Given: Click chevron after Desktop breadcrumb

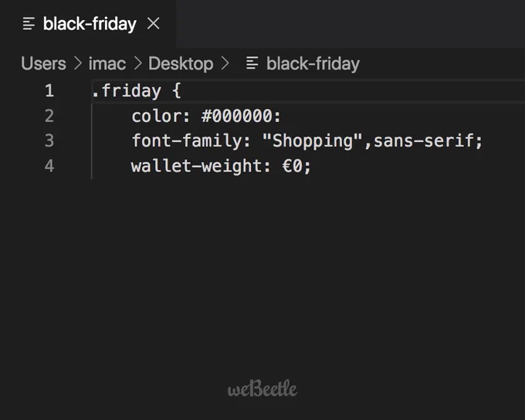Looking at the screenshot, I should point(225,63).
